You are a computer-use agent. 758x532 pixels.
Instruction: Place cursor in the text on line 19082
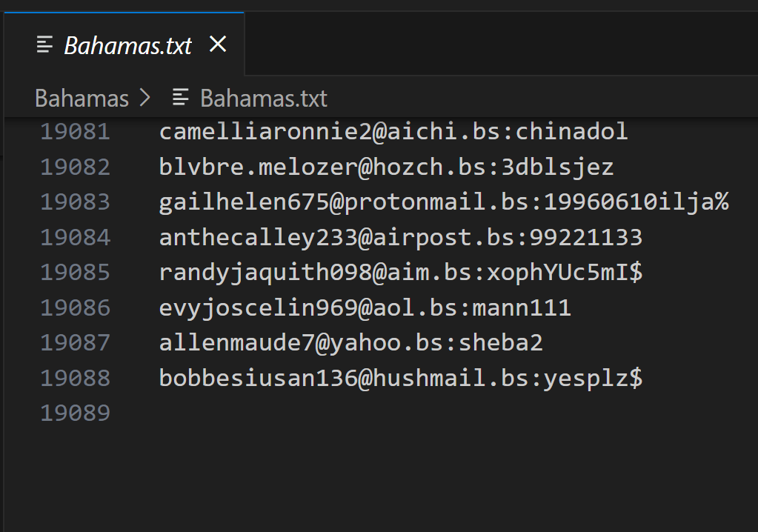point(385,167)
